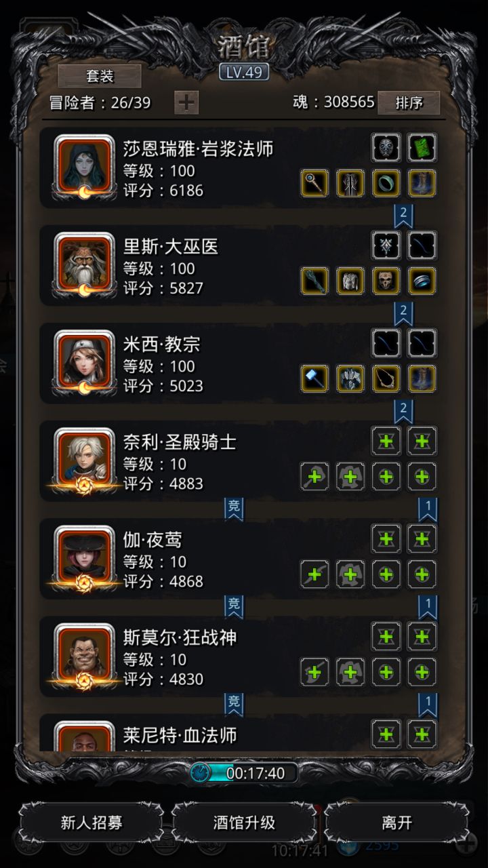Select the green scroll icon of 莎恩瑞雅·岩浆法师

pos(422,147)
